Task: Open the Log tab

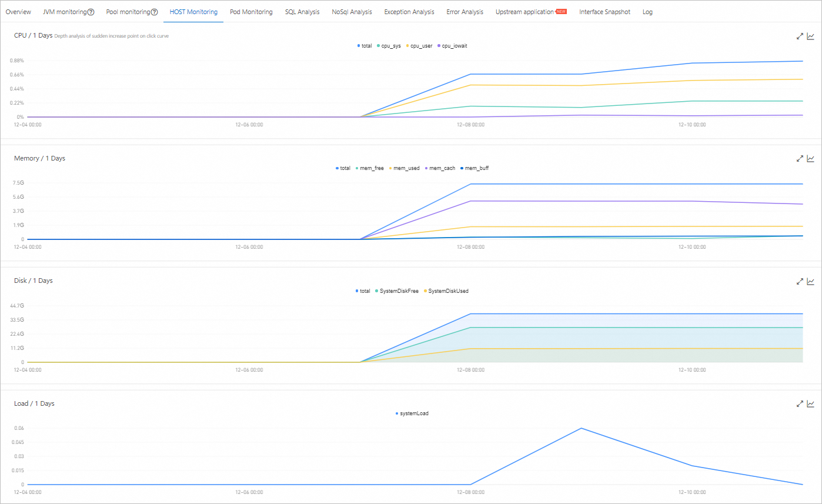Action: 647,12
